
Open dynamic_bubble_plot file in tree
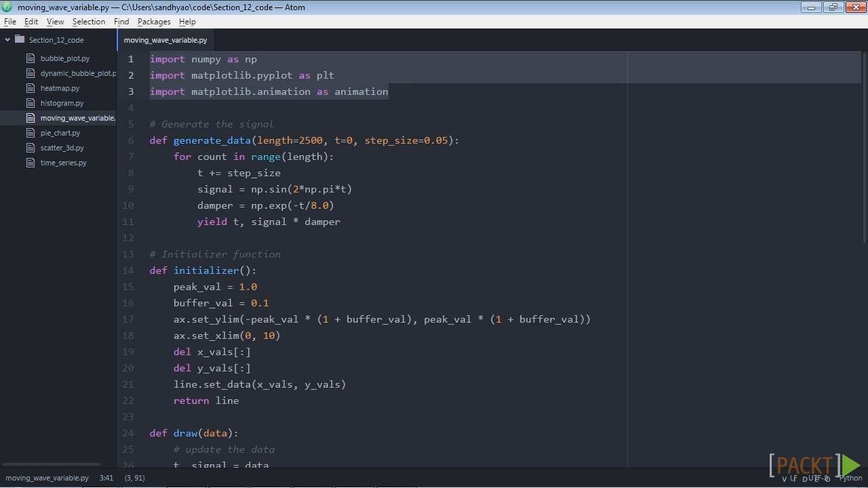pyautogui.click(x=78, y=73)
